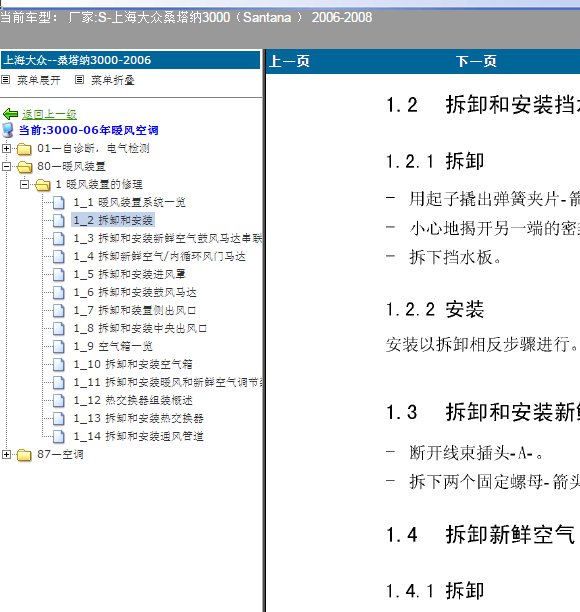Click the 菜单折叠 collapse-all menu icon
The image size is (580, 612).
(x=79, y=80)
